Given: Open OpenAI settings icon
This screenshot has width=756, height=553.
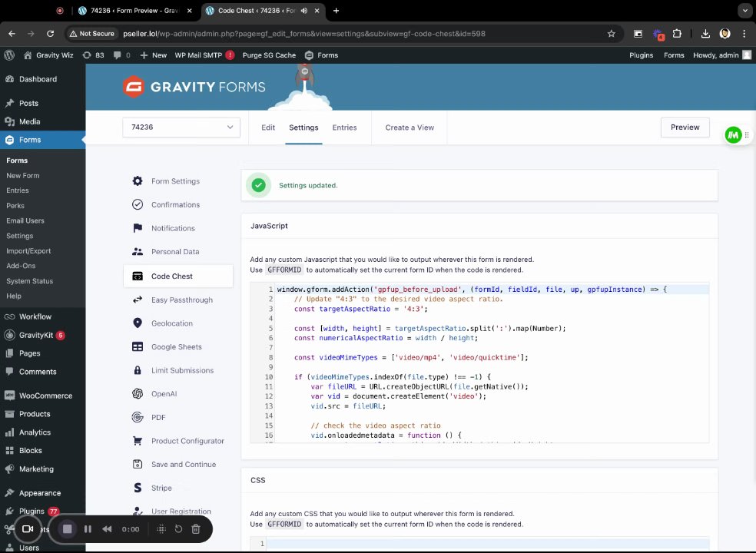Looking at the screenshot, I should pos(138,393).
